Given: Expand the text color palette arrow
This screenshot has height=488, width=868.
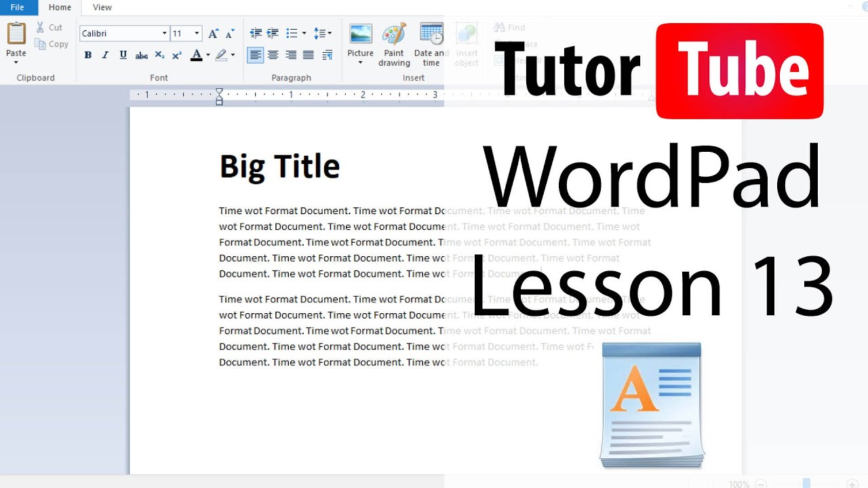Looking at the screenshot, I should 208,55.
